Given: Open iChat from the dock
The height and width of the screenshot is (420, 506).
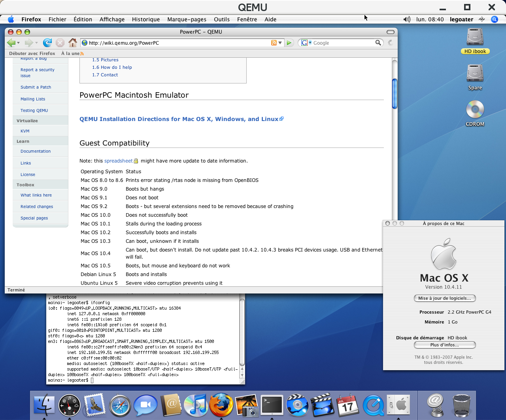Looking at the screenshot, I should coord(145,405).
